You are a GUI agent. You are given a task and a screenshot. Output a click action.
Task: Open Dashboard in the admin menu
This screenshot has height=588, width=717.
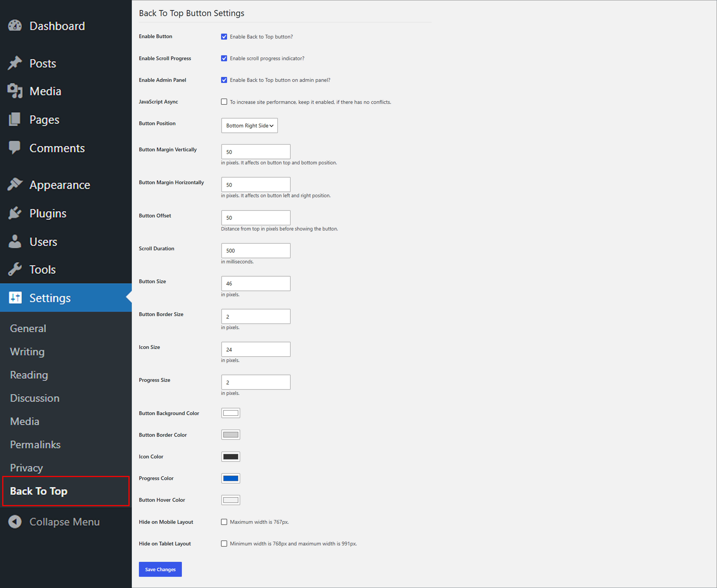pos(57,26)
